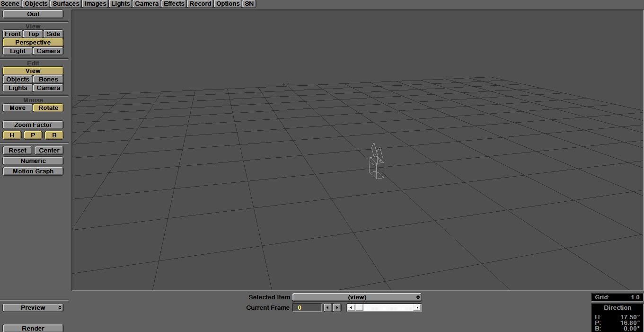Select View in the Edit section
Image resolution: width=644 pixels, height=332 pixels.
33,71
